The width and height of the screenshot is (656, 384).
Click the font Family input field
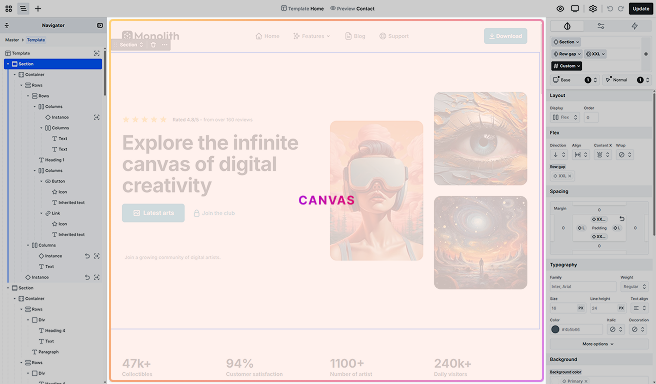pos(583,287)
